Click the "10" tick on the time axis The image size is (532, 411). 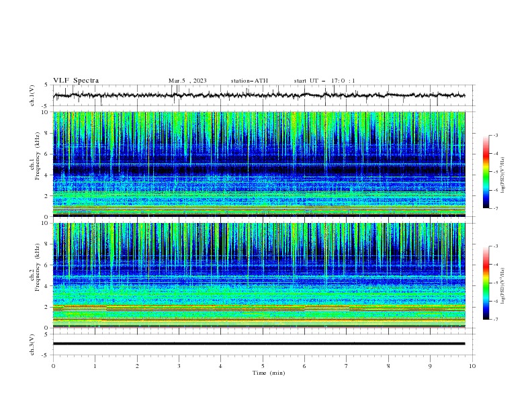point(472,366)
